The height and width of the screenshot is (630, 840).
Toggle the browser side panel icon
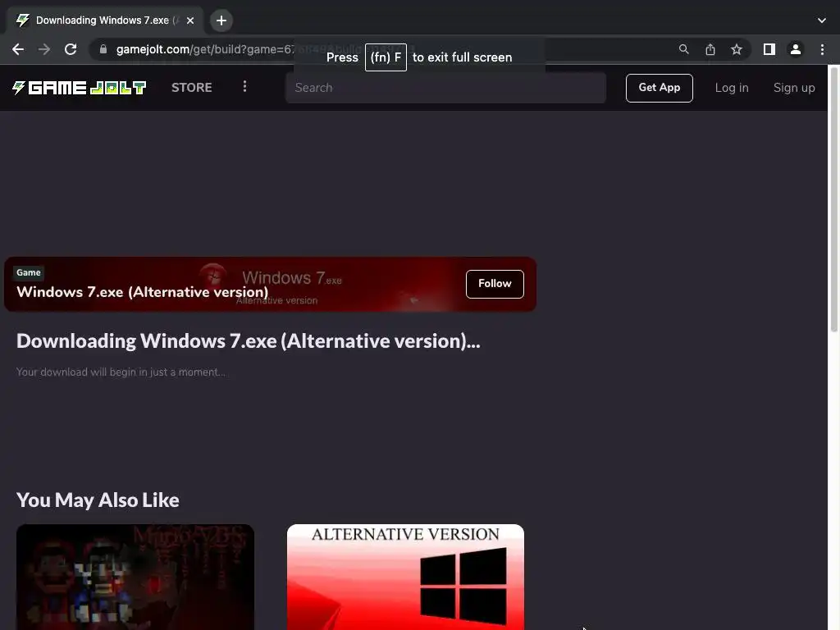click(769, 49)
